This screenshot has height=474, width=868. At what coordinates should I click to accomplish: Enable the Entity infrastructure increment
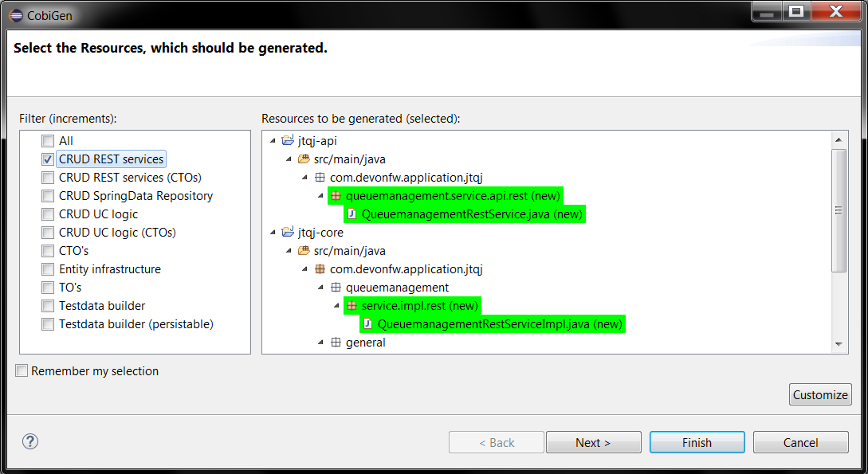[x=48, y=269]
